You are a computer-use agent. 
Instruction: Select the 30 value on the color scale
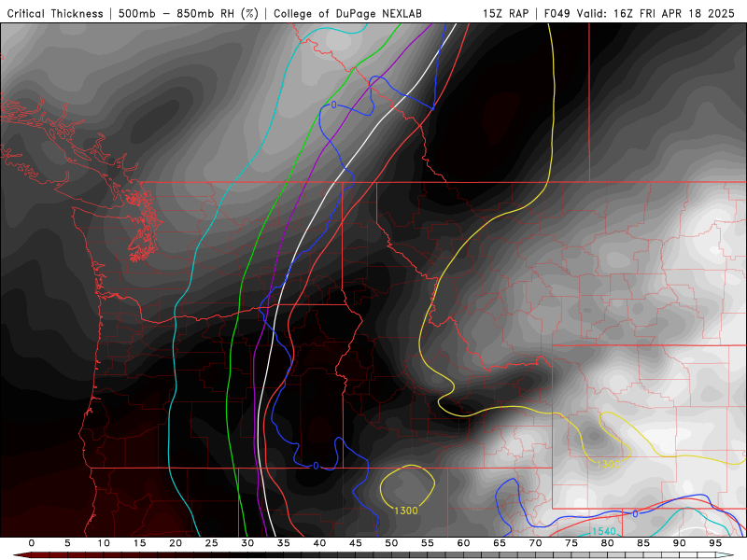[247, 543]
